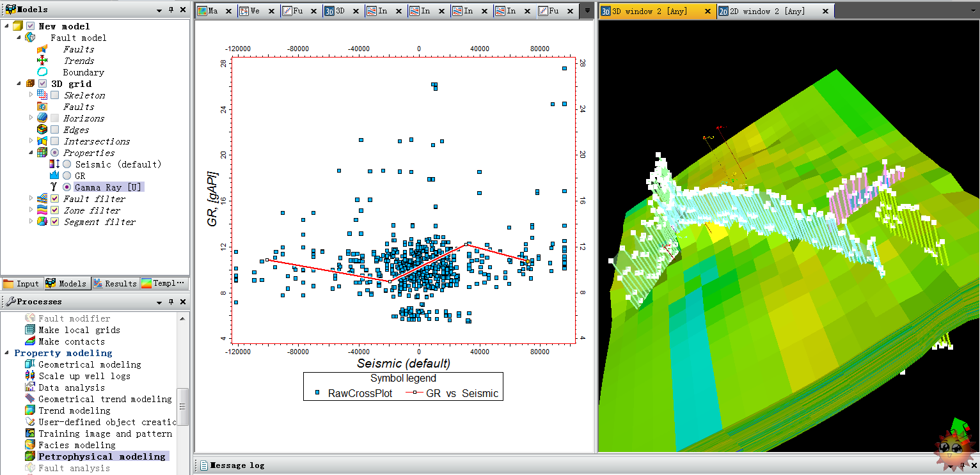Collapse the Property modeling process group
The image size is (980, 475).
[8, 353]
